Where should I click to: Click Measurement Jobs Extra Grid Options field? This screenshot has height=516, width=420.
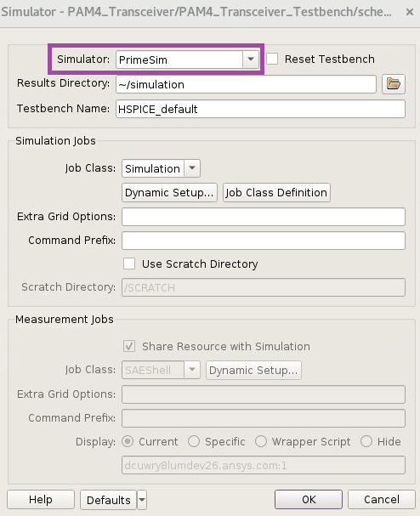[264, 394]
